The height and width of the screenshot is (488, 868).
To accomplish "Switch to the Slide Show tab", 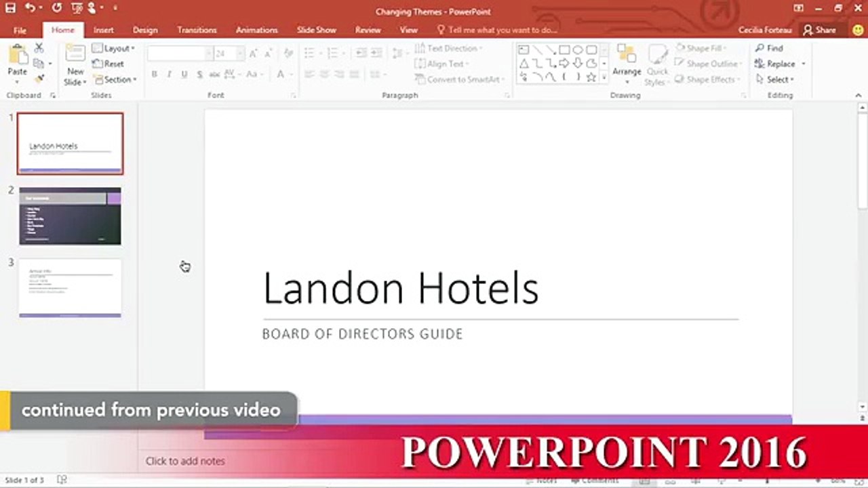I will tap(316, 30).
